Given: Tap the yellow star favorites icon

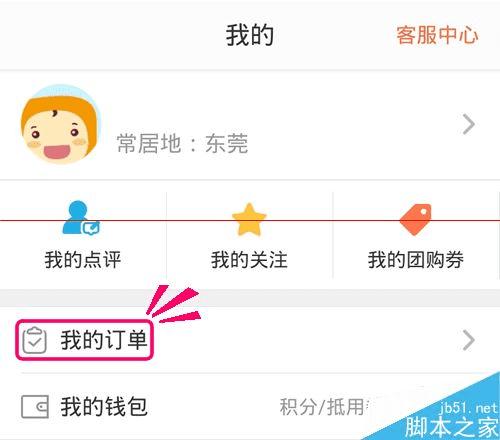Looking at the screenshot, I should click(249, 219).
